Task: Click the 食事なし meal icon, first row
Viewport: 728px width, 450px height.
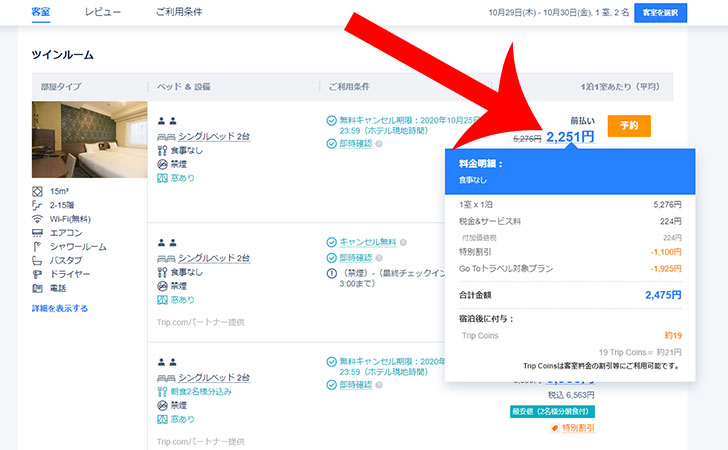Action: (162, 150)
